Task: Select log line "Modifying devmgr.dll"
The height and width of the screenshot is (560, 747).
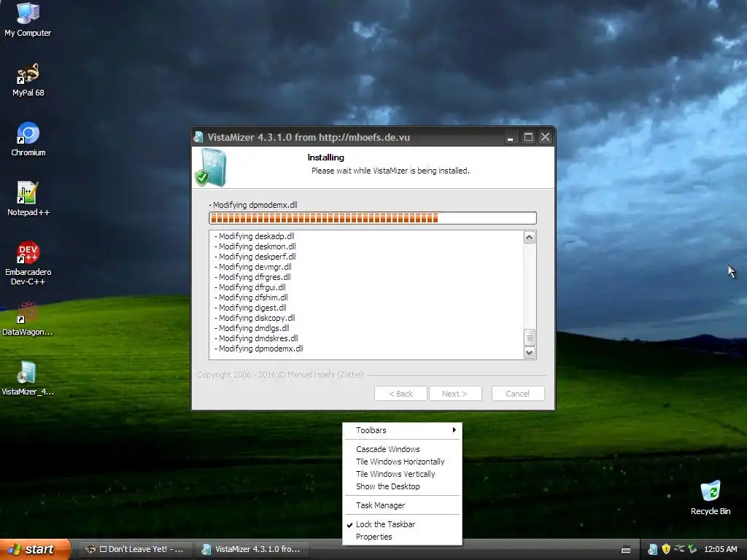Action: click(253, 267)
